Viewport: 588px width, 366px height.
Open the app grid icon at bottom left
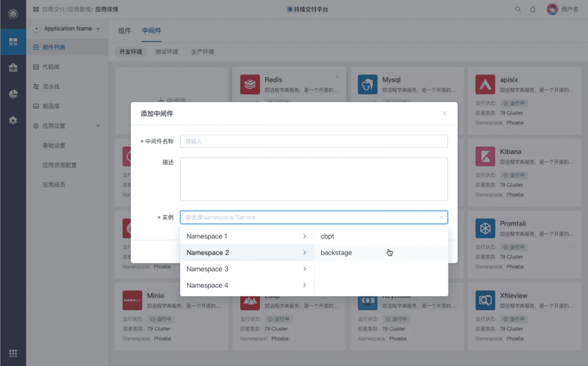point(13,353)
